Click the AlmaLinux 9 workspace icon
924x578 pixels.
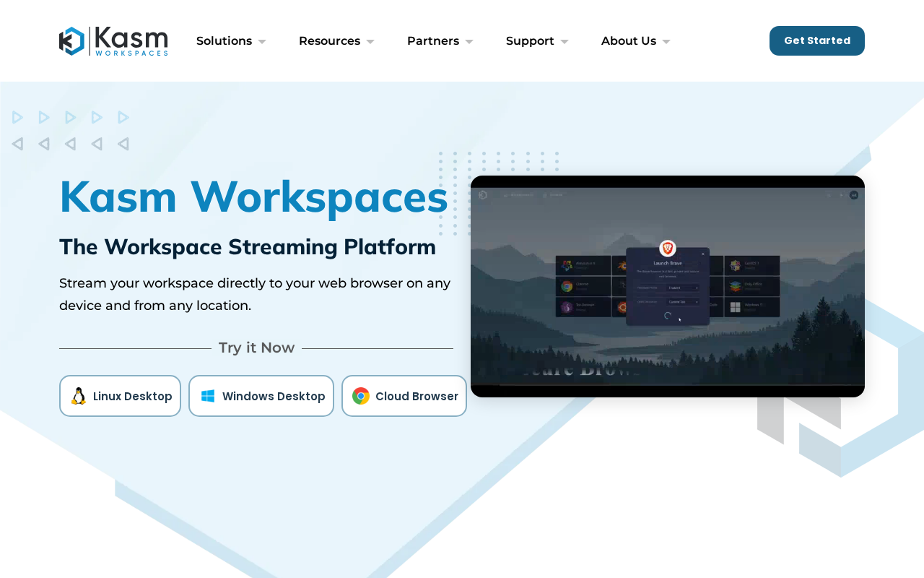567,265
